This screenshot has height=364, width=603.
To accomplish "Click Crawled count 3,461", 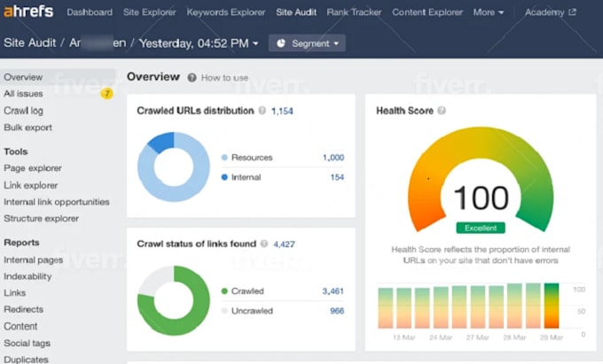I will click(x=333, y=291).
